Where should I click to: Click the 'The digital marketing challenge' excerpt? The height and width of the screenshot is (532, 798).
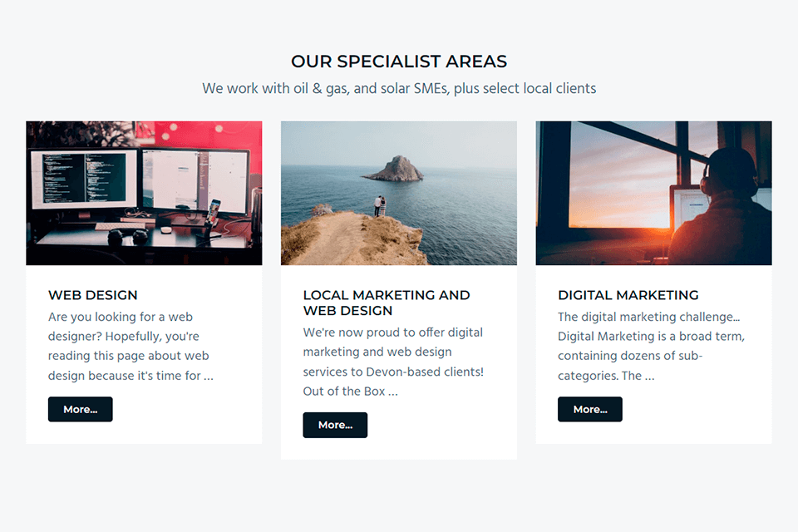tap(651, 346)
